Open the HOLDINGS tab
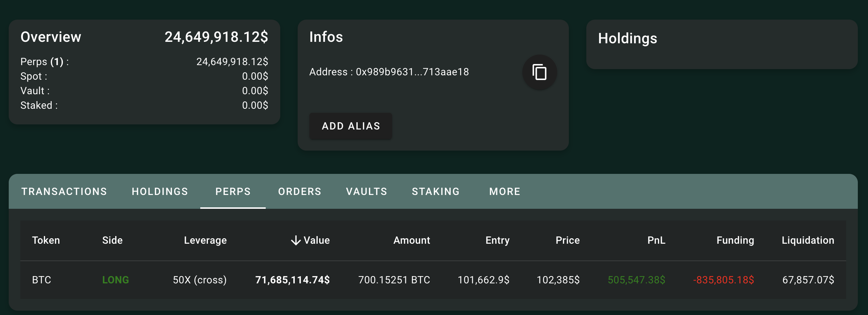 (x=160, y=191)
